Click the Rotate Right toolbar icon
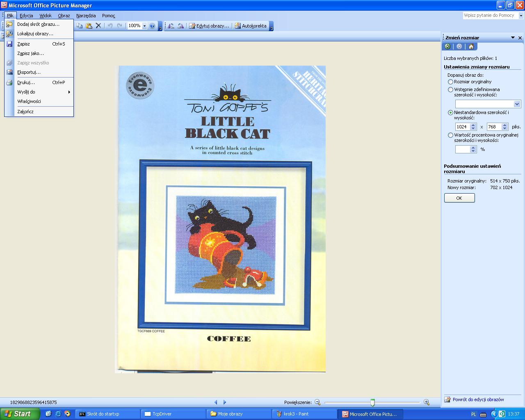The width and height of the screenshot is (525, 420). [180, 26]
